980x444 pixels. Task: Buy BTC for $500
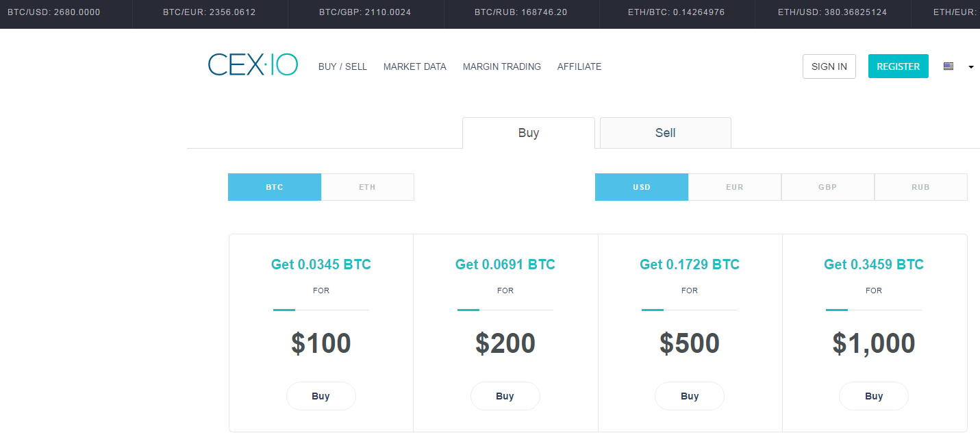[689, 395]
